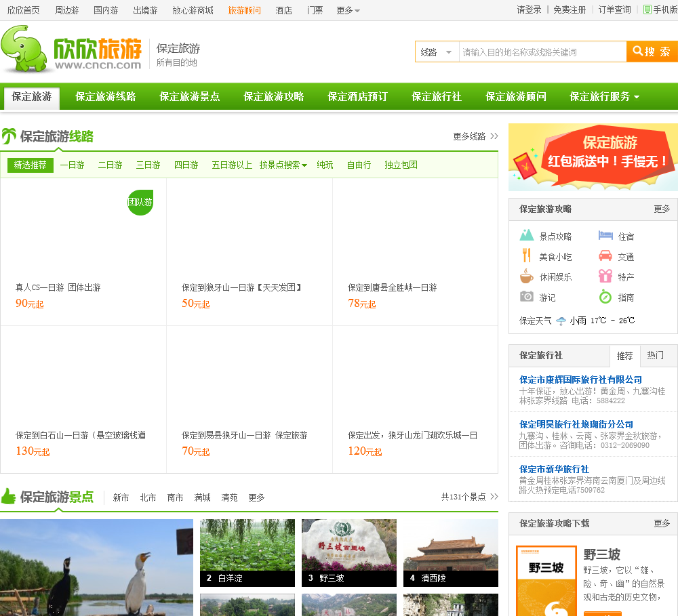Select the 精选推荐 tab
The image size is (678, 616).
[x=31, y=165]
